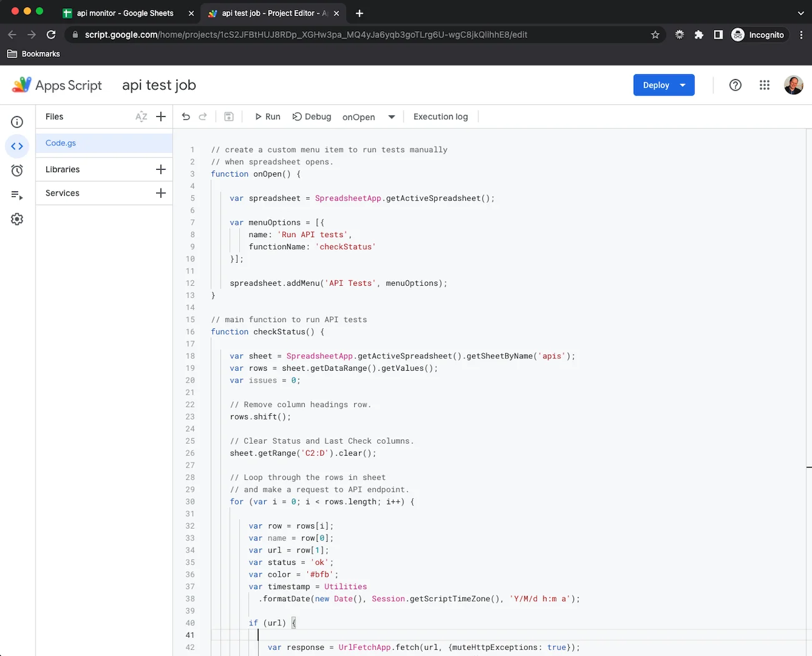The image size is (812, 656).
Task: Click the Deploy button
Action: coord(656,85)
